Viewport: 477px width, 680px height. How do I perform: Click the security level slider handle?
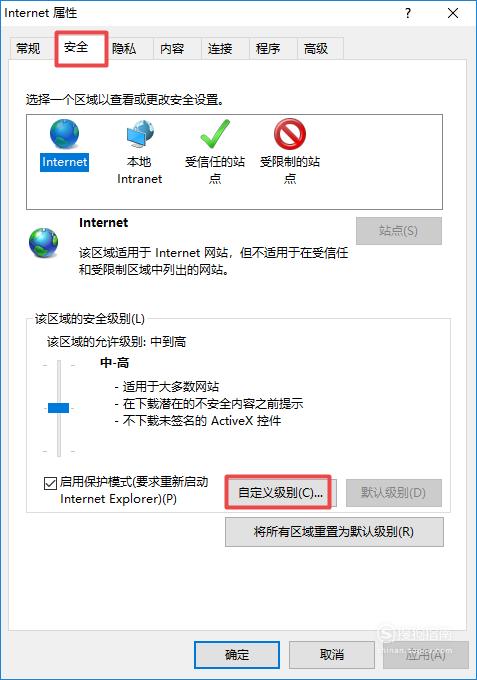pos(58,408)
